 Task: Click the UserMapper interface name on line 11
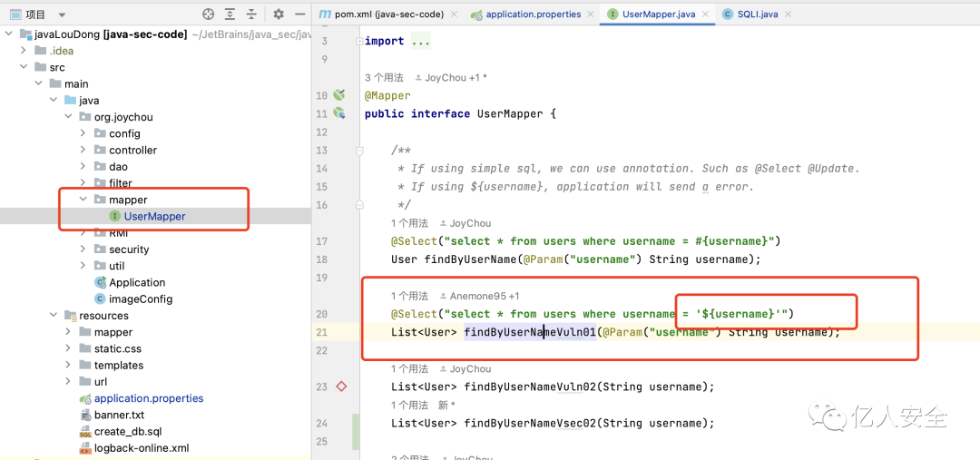click(x=509, y=113)
